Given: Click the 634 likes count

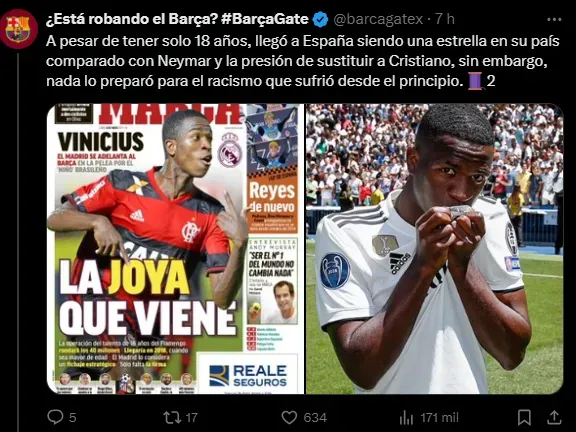Looking at the screenshot, I should point(315,418).
